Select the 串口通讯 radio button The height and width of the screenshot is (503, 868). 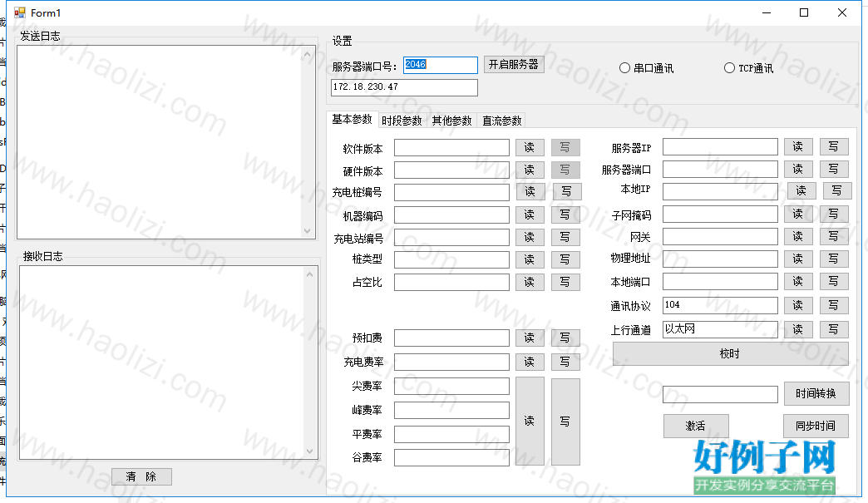[x=646, y=68]
